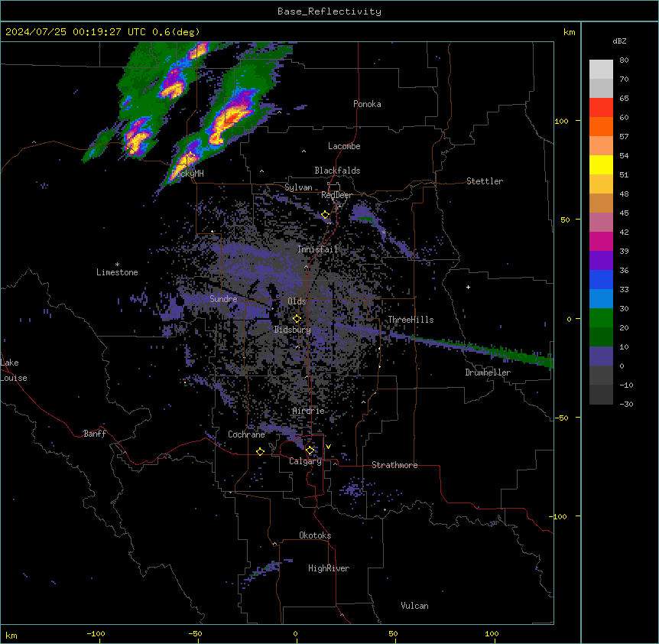
Task: Click the Innisfail city label
Action: pos(317,249)
